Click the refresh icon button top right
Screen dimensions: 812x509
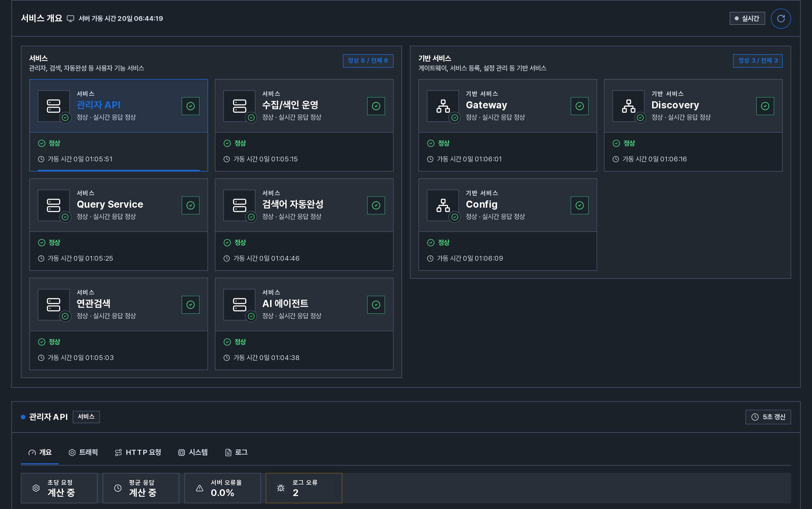(x=780, y=19)
